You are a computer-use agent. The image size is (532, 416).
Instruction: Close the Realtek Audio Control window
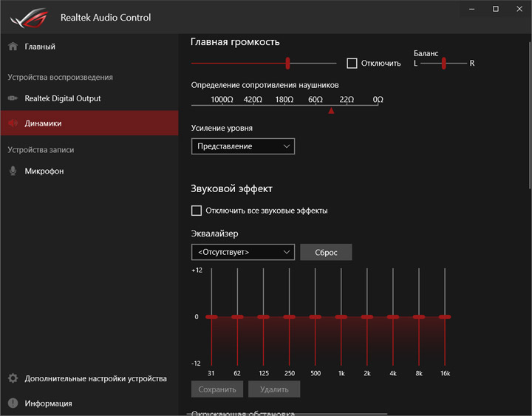pos(519,9)
